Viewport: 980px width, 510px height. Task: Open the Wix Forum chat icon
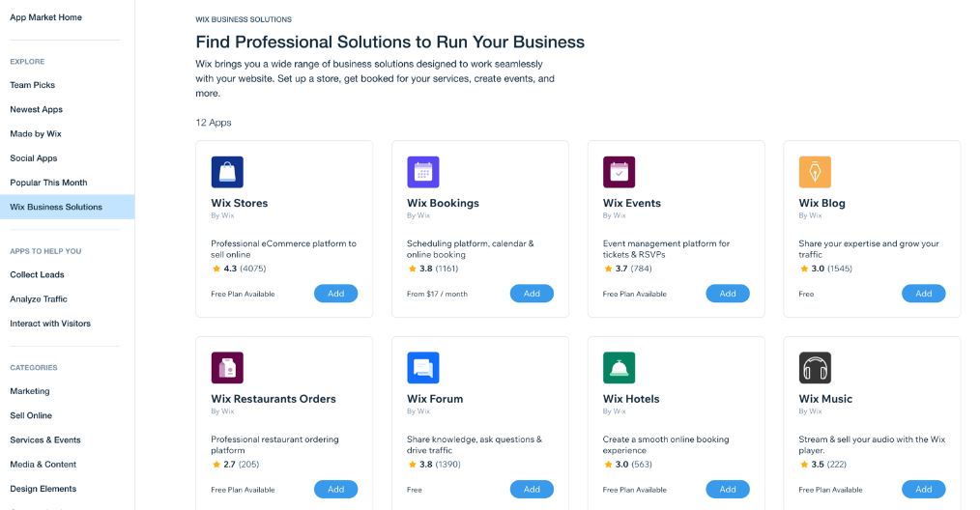(423, 367)
